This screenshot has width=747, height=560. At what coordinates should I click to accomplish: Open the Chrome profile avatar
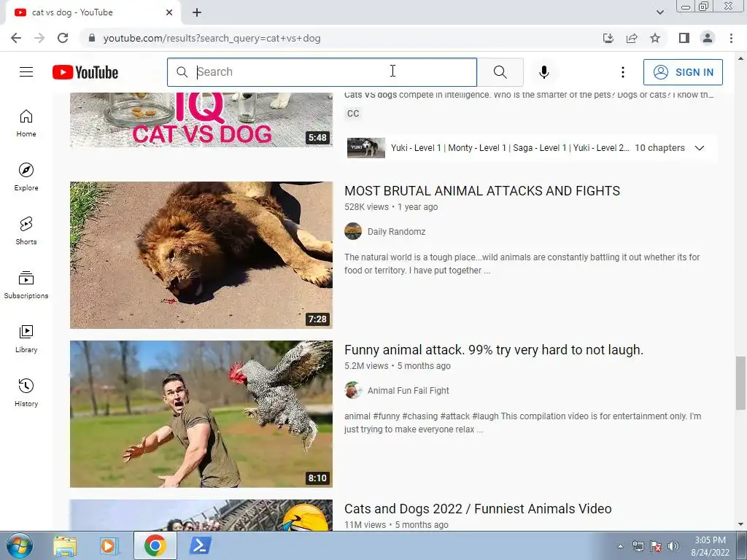[x=708, y=38]
